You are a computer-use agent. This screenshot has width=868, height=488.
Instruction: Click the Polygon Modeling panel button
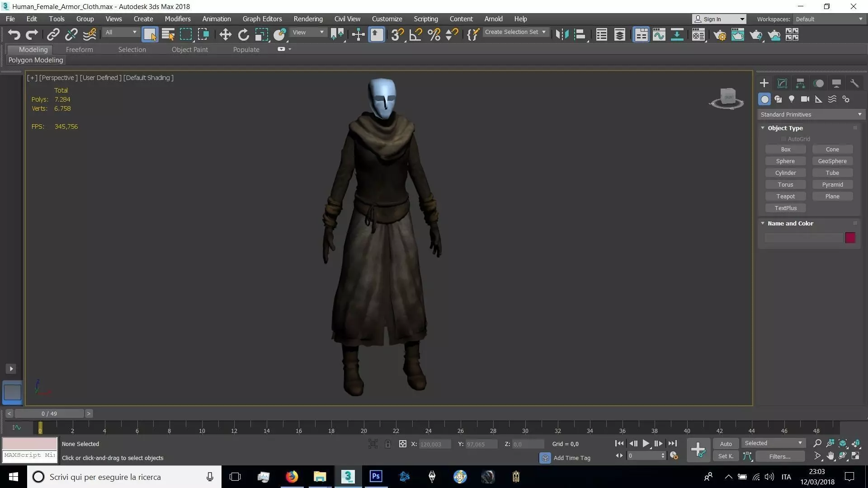[36, 60]
